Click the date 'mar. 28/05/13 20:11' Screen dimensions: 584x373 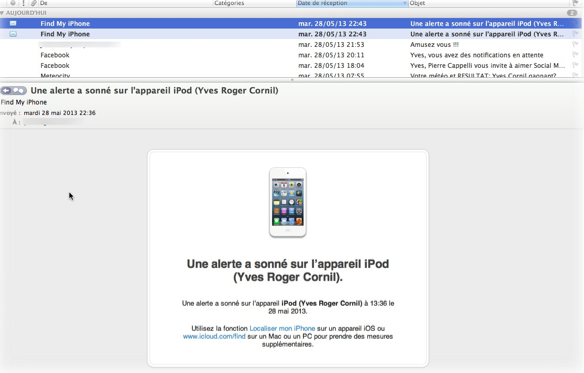point(331,55)
